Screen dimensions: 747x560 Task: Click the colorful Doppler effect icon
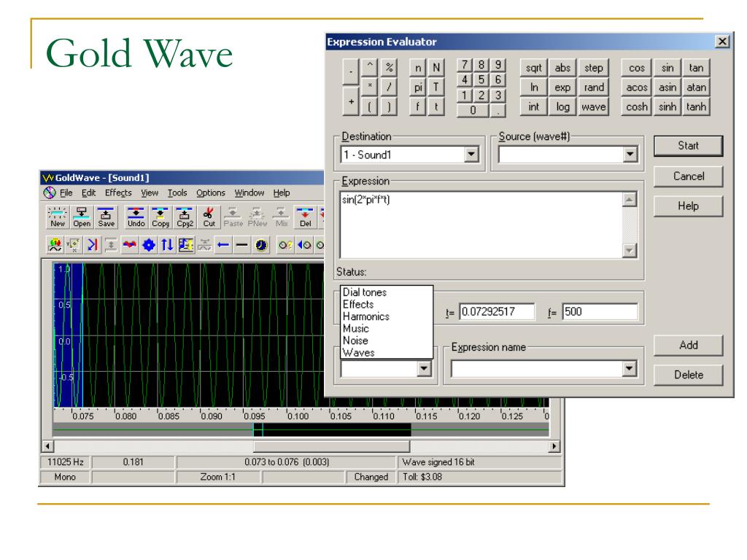pyautogui.click(x=55, y=245)
